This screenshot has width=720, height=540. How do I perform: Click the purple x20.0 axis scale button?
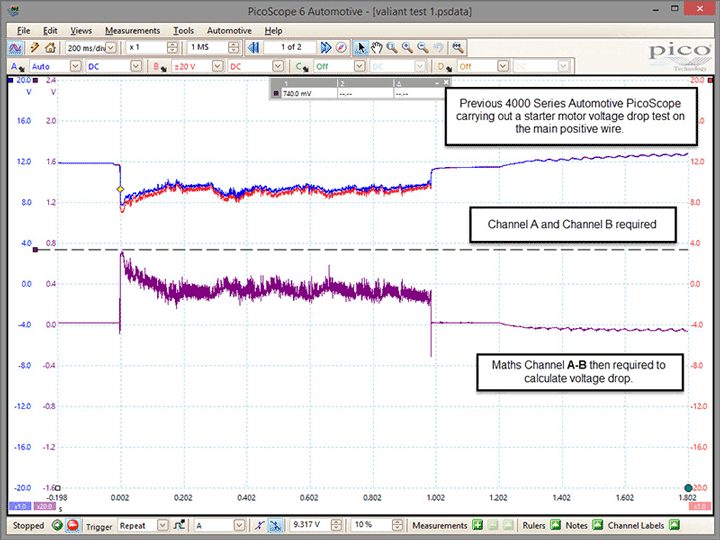pyautogui.click(x=43, y=506)
